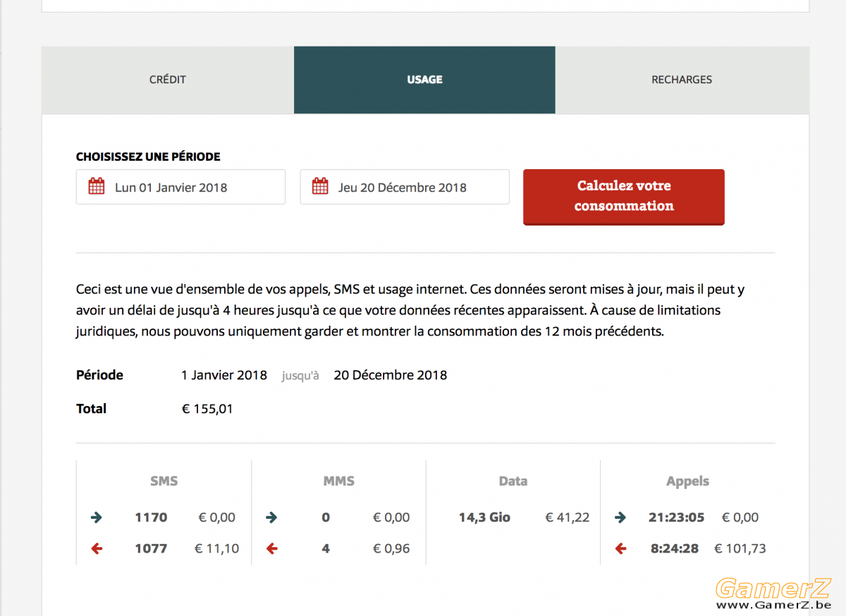Select the SMS column heading

click(164, 481)
